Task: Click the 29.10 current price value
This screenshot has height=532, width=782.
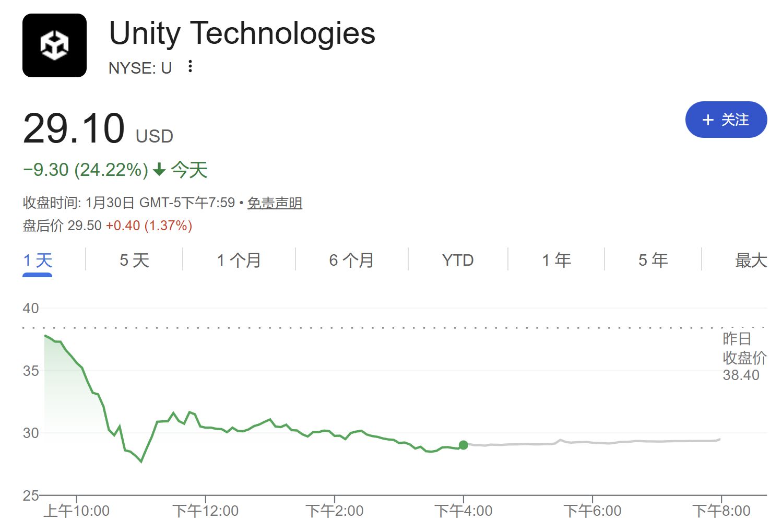Action: [74, 128]
